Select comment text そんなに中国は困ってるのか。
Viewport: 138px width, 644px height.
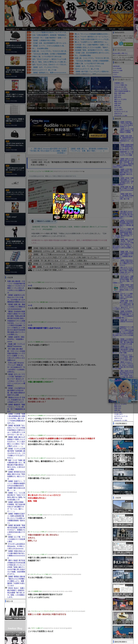tap(40, 577)
